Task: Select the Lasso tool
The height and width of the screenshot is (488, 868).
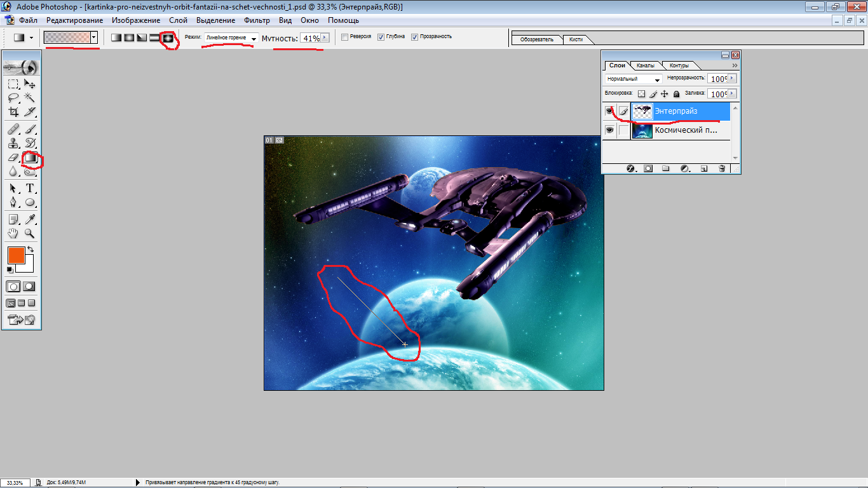Action: (13, 98)
